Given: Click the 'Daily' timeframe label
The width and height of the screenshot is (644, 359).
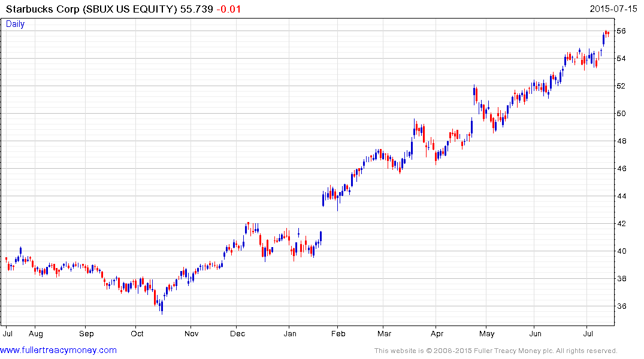Looking at the screenshot, I should [x=15, y=24].
